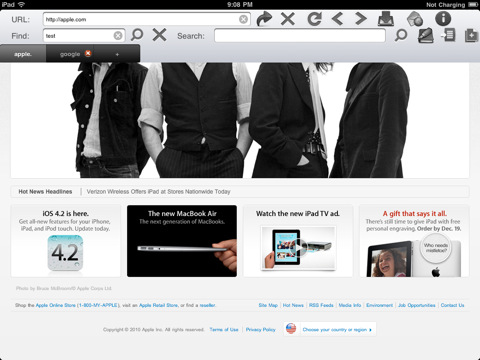Open the notebook with pen icon
Viewport: 480px width, 360px height.
point(426,35)
